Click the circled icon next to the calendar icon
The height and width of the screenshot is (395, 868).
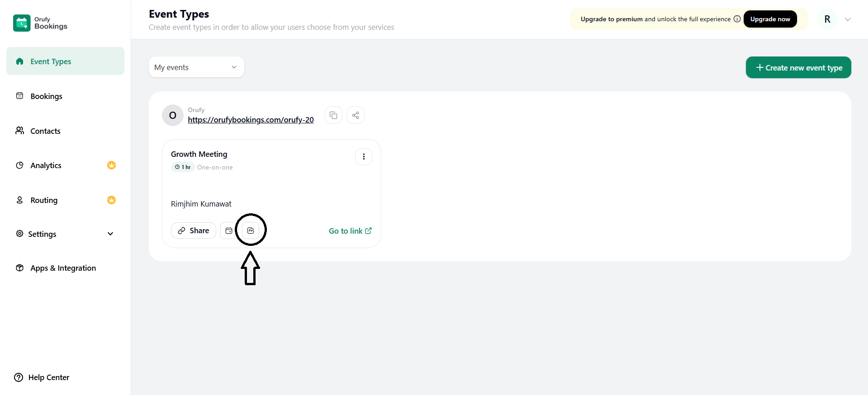pyautogui.click(x=251, y=230)
